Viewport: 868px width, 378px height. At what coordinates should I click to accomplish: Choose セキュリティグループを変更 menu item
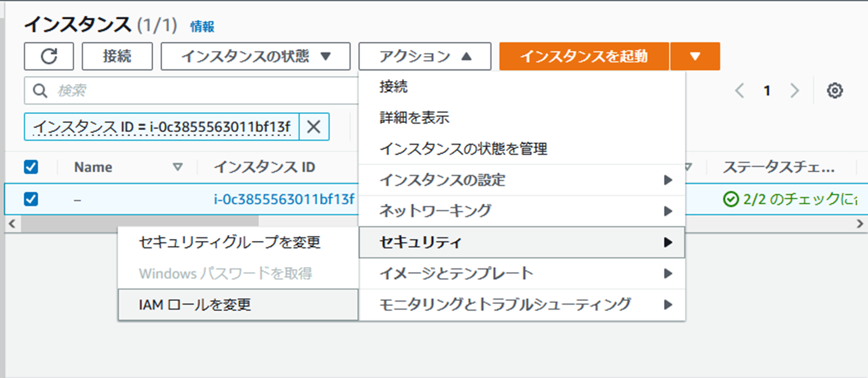230,242
